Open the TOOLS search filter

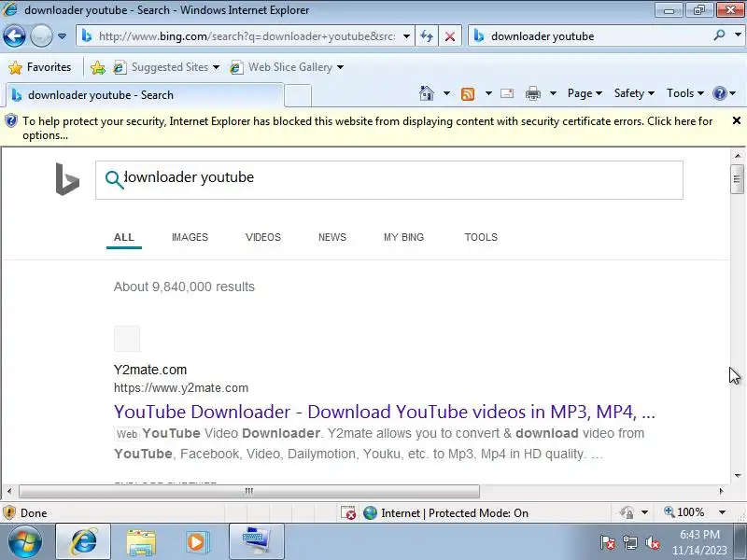click(481, 237)
